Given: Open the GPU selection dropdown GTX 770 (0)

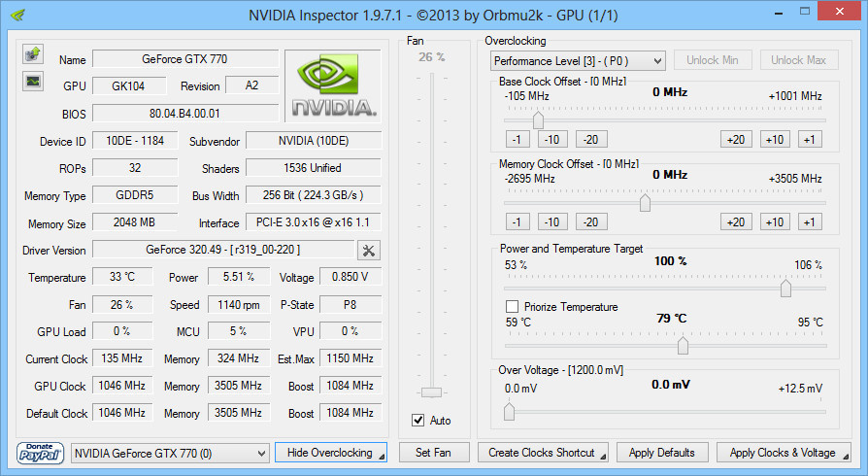Looking at the screenshot, I should tap(170, 454).
